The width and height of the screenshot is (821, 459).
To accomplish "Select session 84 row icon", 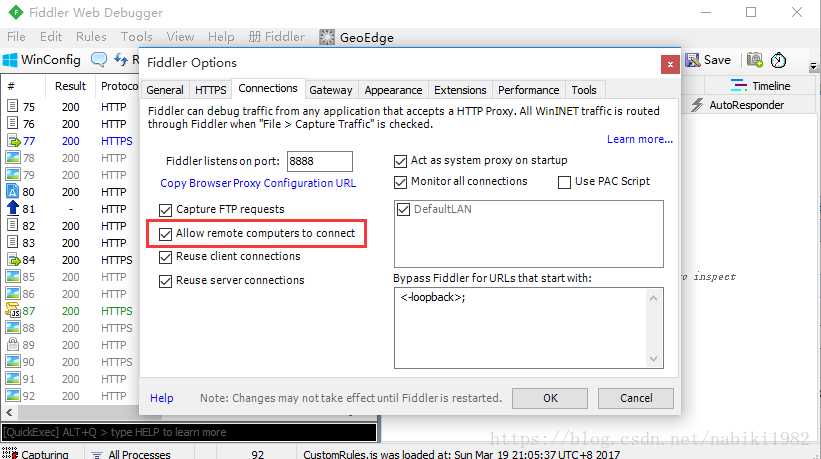I will click(13, 260).
